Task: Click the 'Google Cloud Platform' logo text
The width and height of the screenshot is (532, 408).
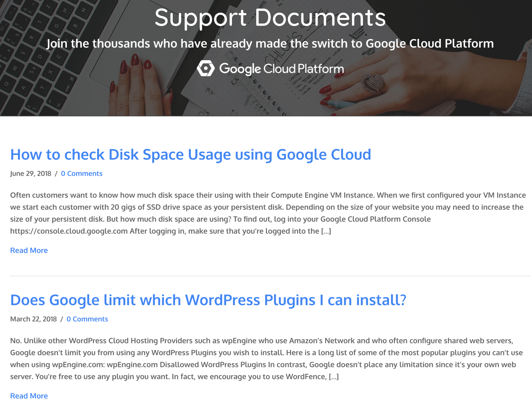Action: 281,69
